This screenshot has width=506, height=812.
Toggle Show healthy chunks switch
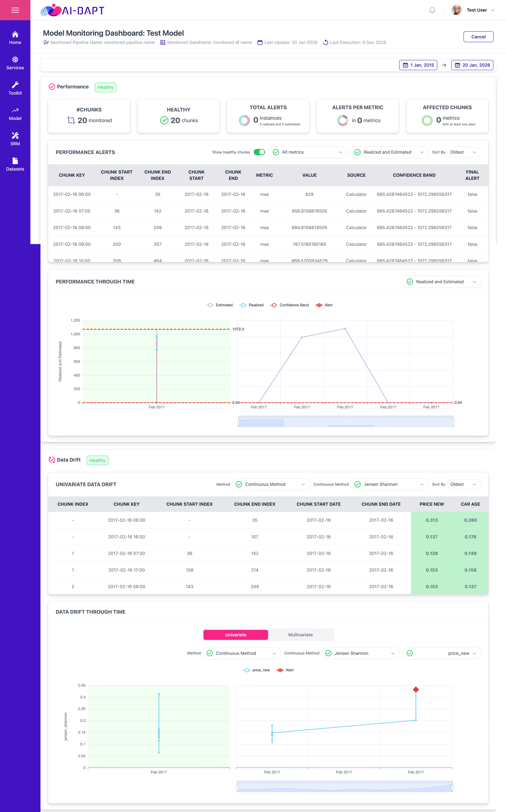pyautogui.click(x=259, y=152)
